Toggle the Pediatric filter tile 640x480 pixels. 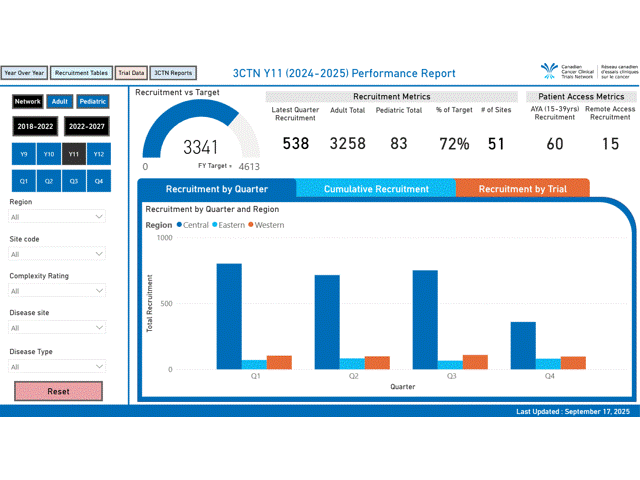click(93, 101)
